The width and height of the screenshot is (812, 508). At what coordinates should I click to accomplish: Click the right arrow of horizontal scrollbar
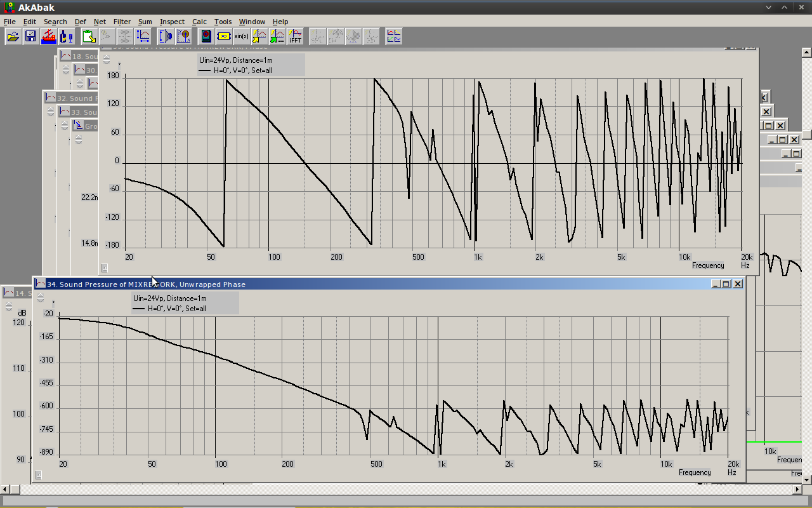click(x=797, y=490)
